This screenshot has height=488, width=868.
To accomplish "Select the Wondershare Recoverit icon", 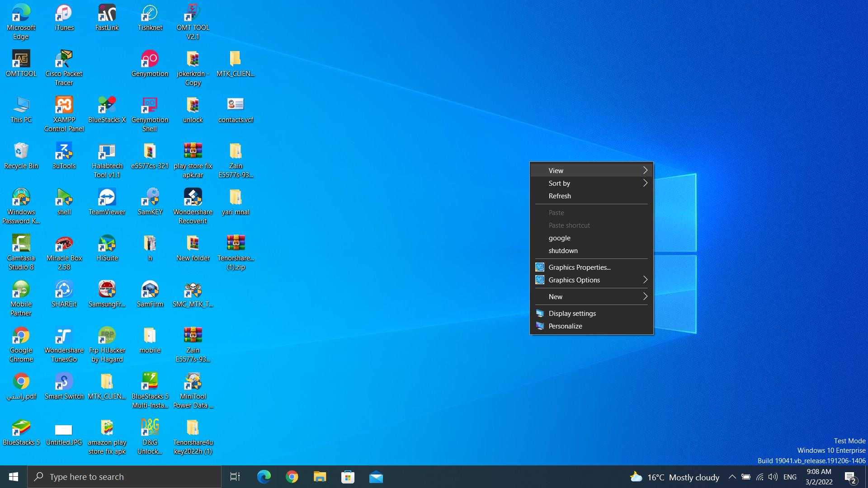I will 193,198.
